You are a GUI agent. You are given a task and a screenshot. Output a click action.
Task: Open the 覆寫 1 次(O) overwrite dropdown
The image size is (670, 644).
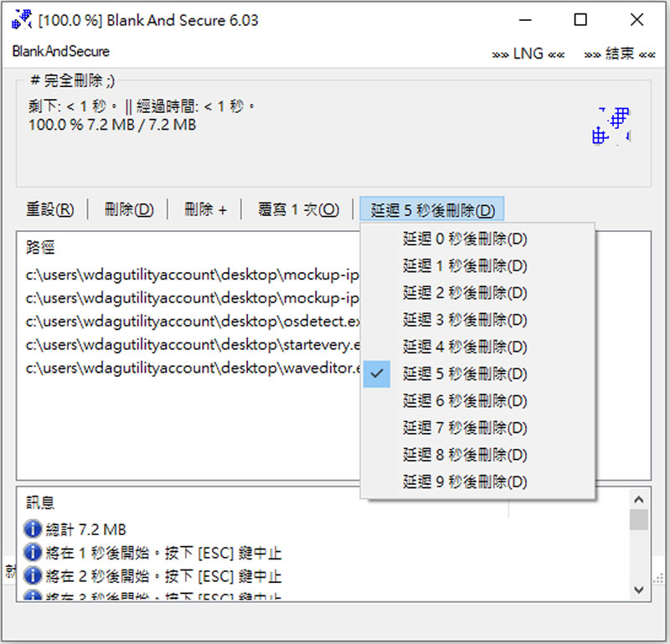[298, 209]
